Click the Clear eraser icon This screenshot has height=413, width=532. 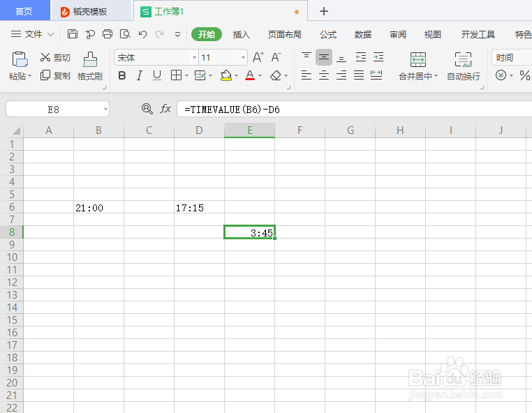tap(276, 75)
